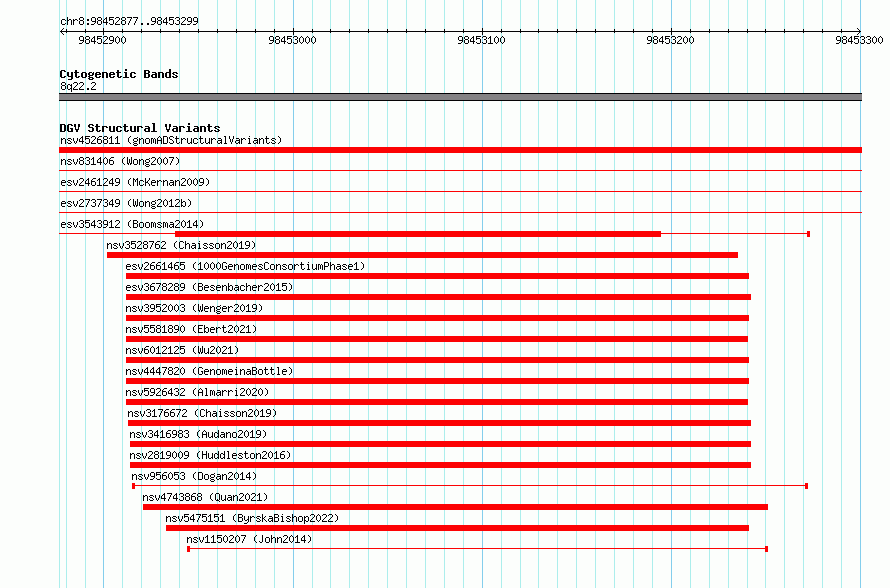Open variant nsv5475151 (ByrskaBishop2022) label
Image resolution: width=890 pixels, height=588 pixels.
pos(252,518)
